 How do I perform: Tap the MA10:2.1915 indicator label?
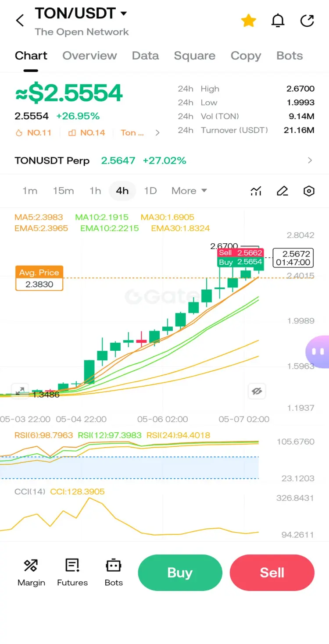(102, 217)
